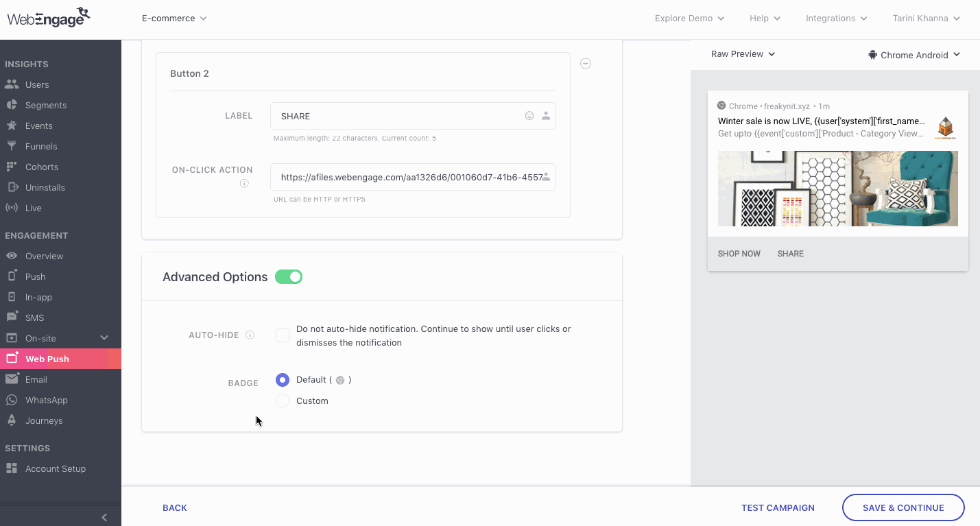Click SAVE & CONTINUE
The image size is (980, 526).
click(903, 507)
